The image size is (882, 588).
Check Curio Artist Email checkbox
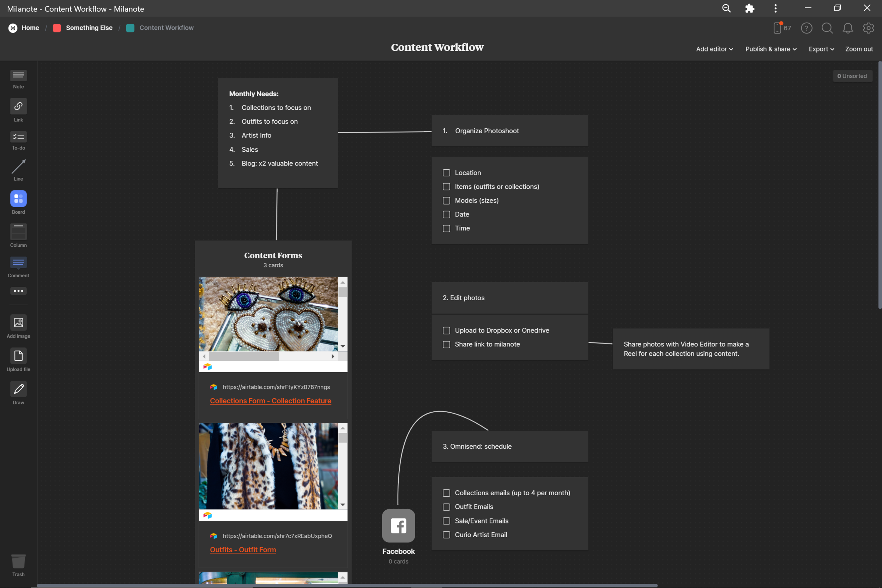click(x=446, y=535)
